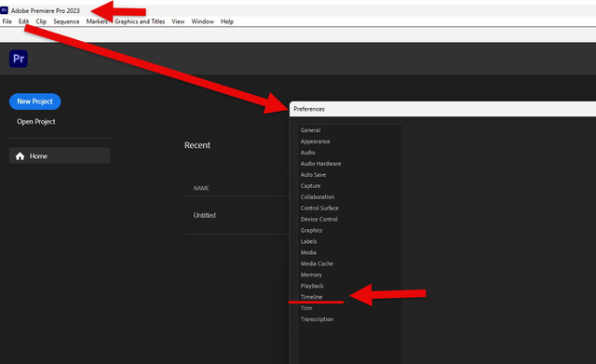Click the New Project button
The image size is (596, 364).
[x=35, y=101]
